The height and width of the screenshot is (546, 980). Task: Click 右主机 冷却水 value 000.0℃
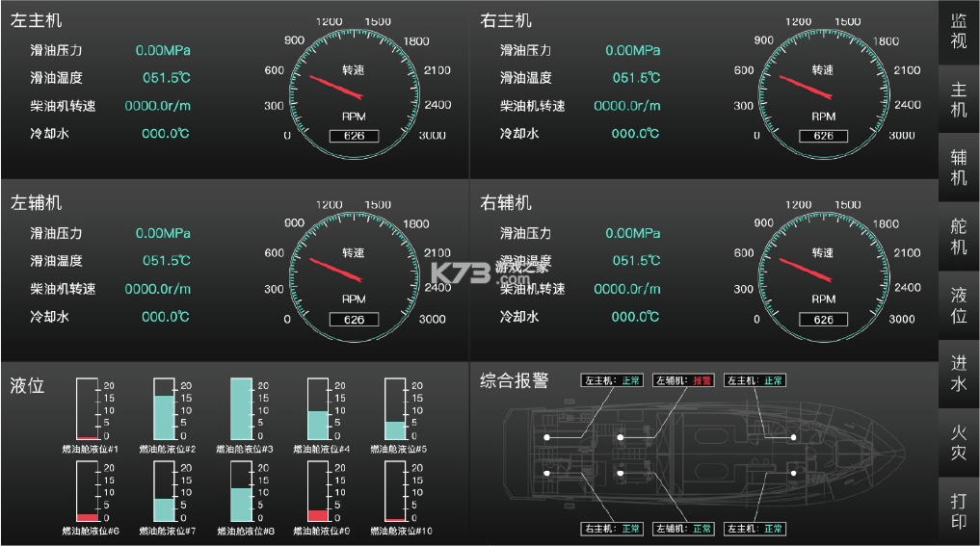[x=635, y=133]
